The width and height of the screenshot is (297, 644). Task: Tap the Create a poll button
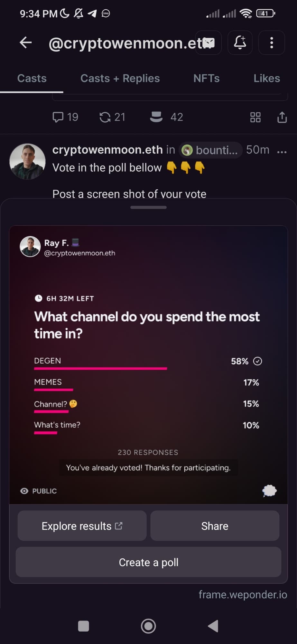148,562
